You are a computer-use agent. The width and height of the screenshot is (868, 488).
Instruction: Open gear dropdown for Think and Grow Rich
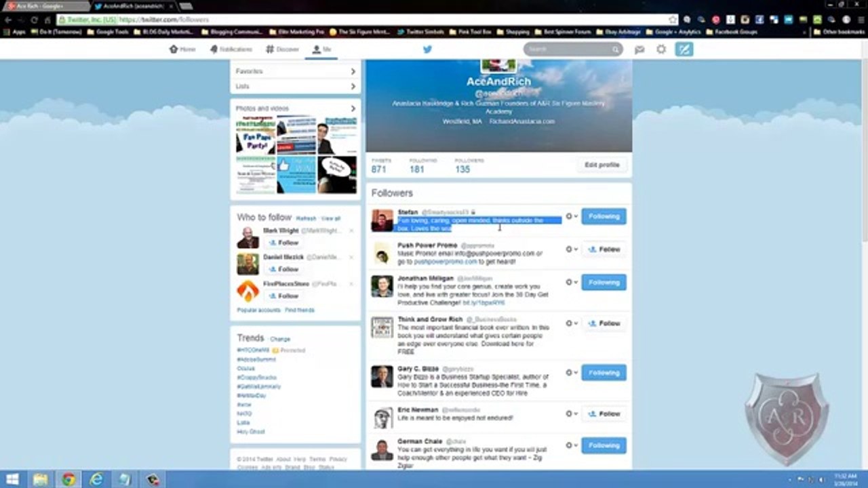(572, 323)
